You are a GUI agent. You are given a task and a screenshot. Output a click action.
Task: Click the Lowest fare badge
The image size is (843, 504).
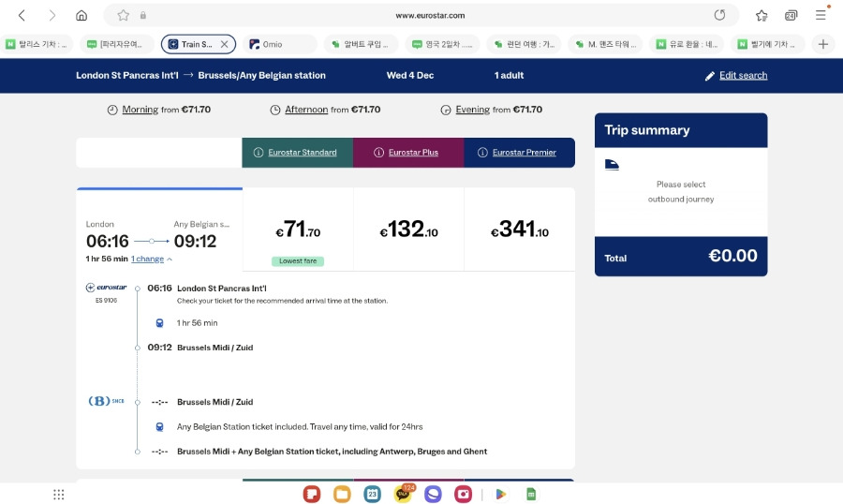[x=298, y=260]
